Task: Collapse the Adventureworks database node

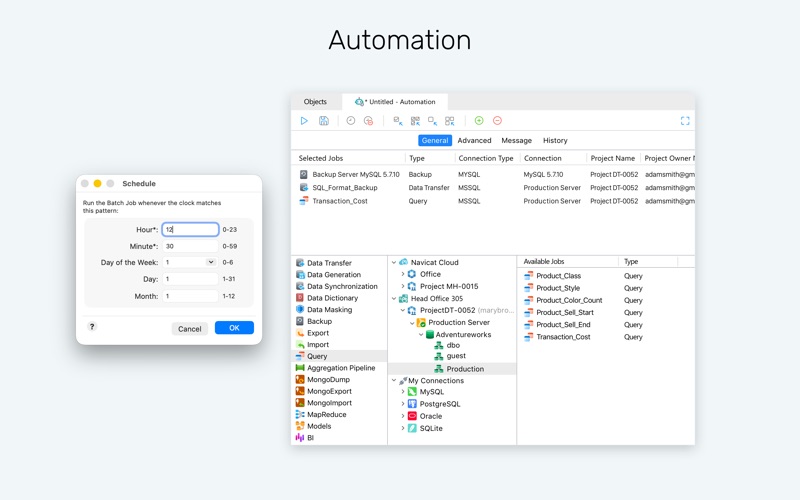Action: click(x=421, y=335)
